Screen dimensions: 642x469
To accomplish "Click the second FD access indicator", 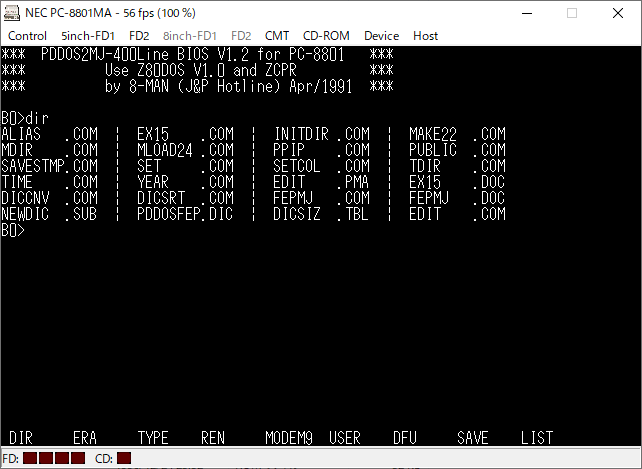I will 46,458.
